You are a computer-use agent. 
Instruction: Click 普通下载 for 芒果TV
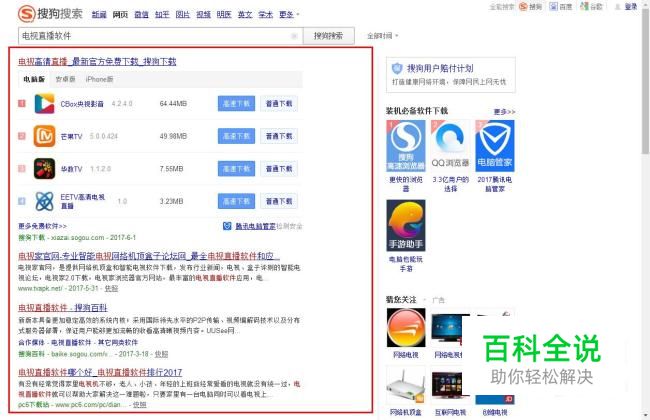click(279, 136)
